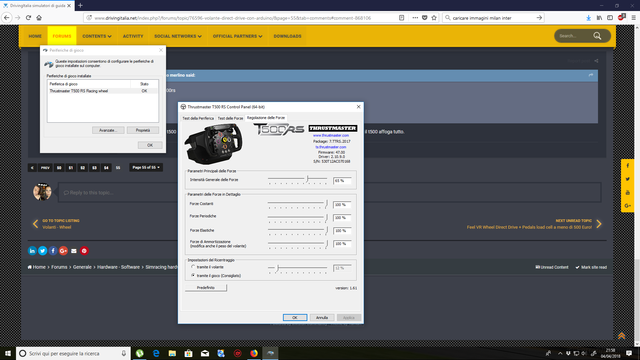Click 'Mark site read' link

(591, 267)
